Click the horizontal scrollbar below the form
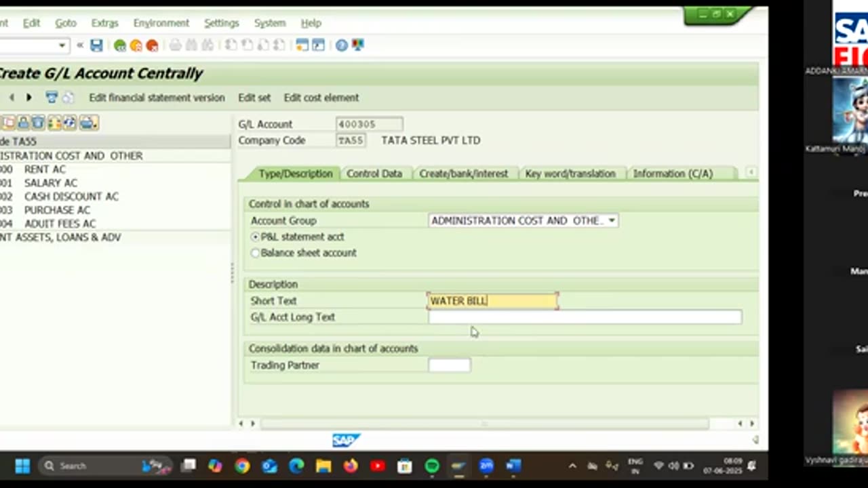Viewport: 868px width, 488px height. 485,424
